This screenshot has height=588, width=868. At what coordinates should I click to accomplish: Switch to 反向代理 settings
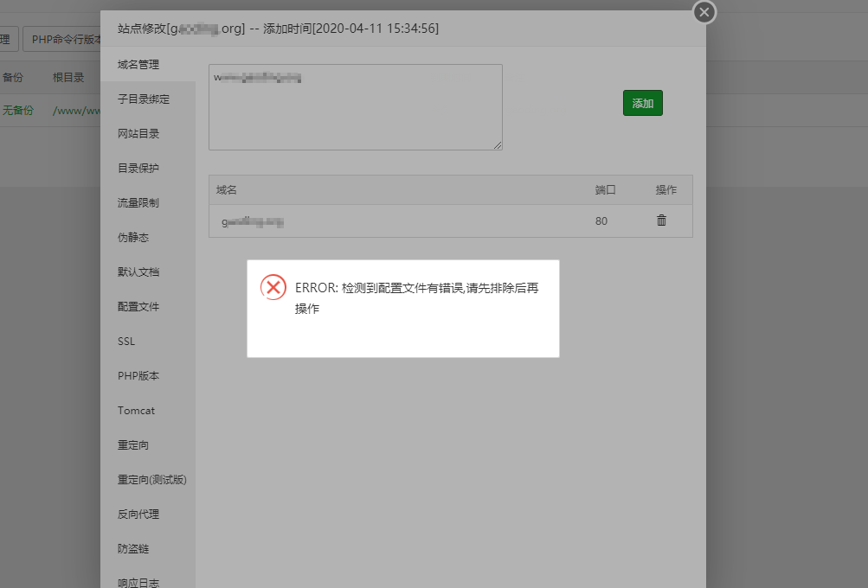pos(138,514)
